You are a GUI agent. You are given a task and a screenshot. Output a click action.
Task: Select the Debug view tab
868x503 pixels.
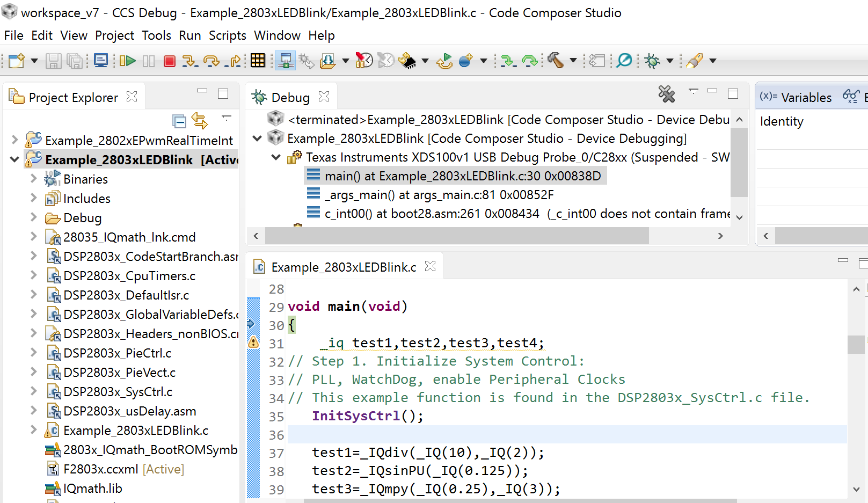coord(290,97)
